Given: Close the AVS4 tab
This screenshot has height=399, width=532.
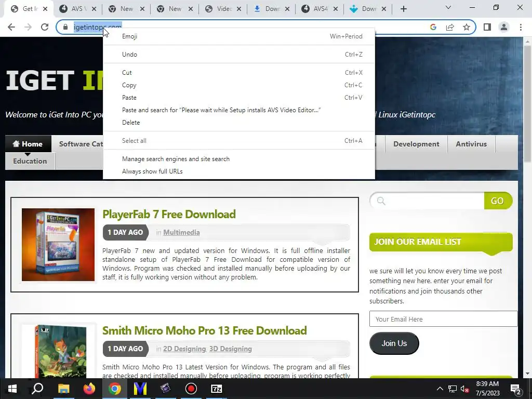Looking at the screenshot, I should (x=336, y=9).
